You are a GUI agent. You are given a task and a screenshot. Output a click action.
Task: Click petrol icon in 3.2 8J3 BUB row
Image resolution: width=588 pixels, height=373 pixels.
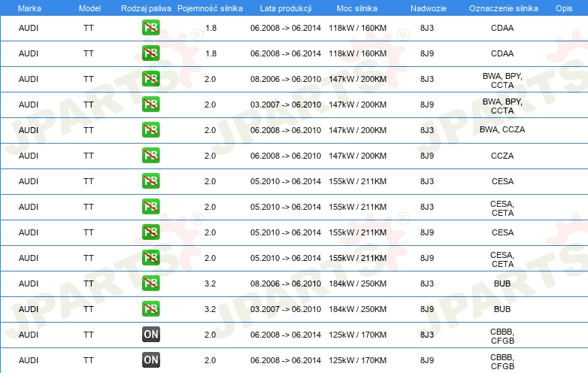[x=150, y=284]
